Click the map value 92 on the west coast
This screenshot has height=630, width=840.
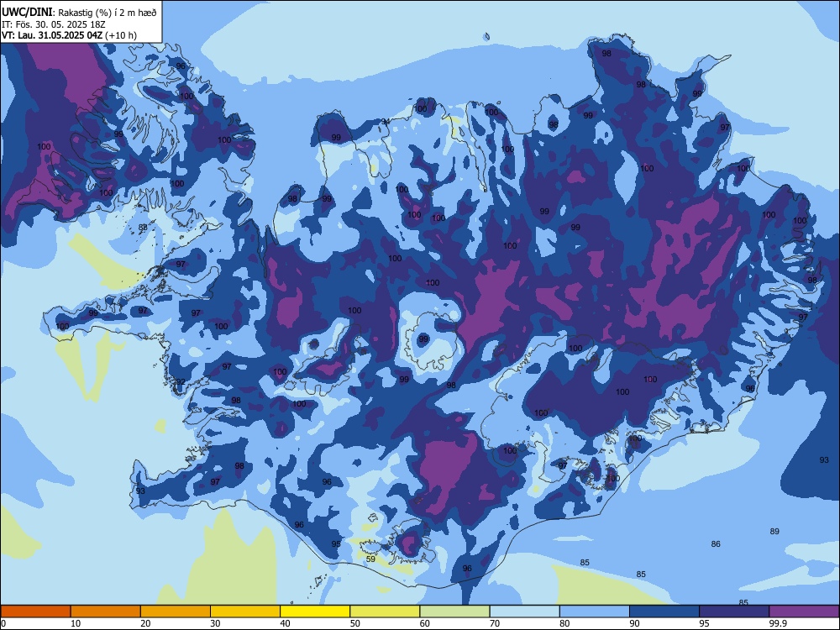181,382
